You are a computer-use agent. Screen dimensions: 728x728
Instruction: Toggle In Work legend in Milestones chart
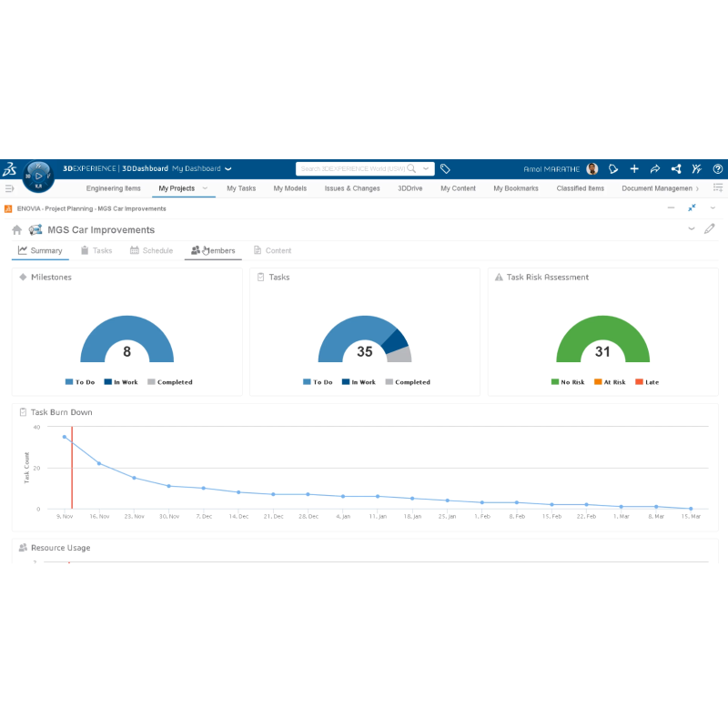pyautogui.click(x=121, y=382)
